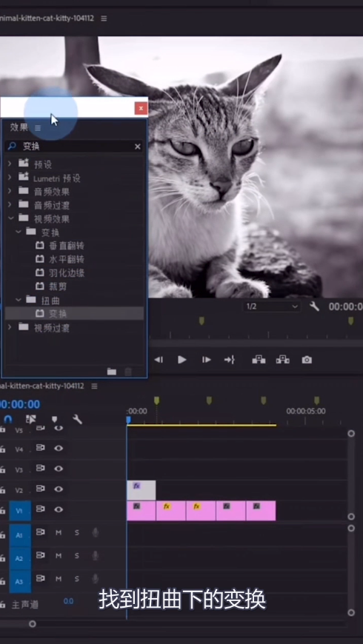363x644 pixels.
Task: Click the timeline horizontal zoom scroll handle
Action: point(32,624)
